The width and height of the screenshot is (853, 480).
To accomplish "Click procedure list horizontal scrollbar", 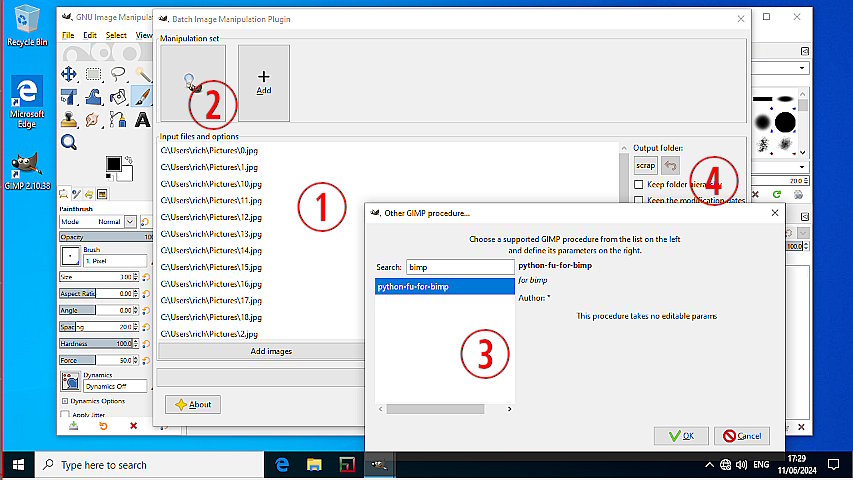I will pyautogui.click(x=435, y=409).
